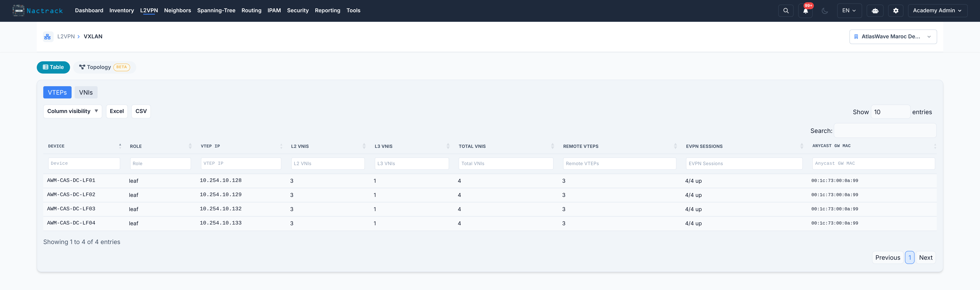Sort by Total VNIs column header
This screenshot has height=290, width=980.
[x=506, y=146]
